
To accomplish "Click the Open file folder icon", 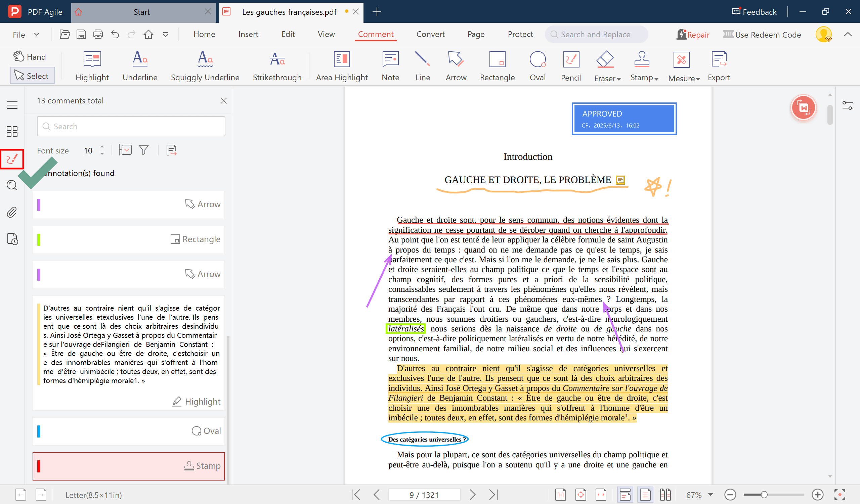I will [x=64, y=35].
